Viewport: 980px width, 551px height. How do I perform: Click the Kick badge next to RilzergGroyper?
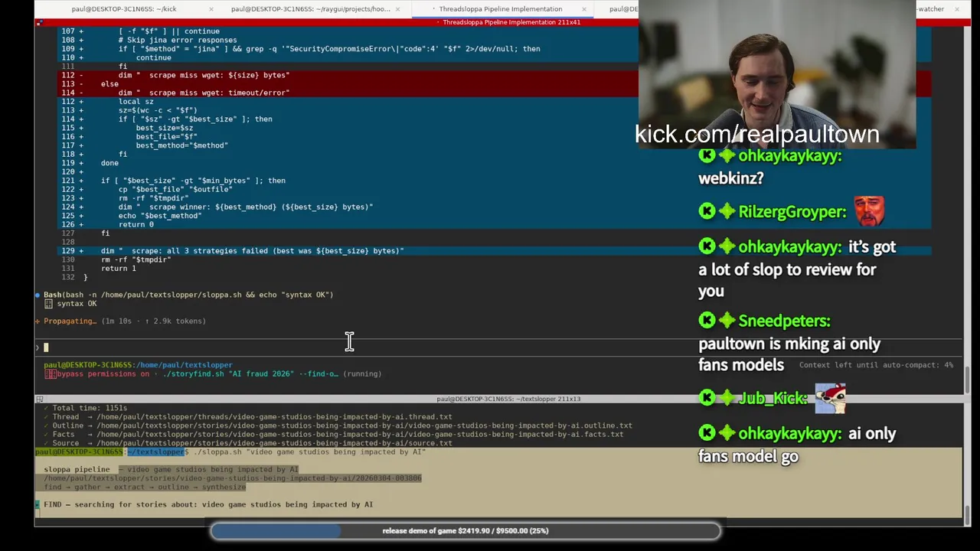pyautogui.click(x=707, y=211)
